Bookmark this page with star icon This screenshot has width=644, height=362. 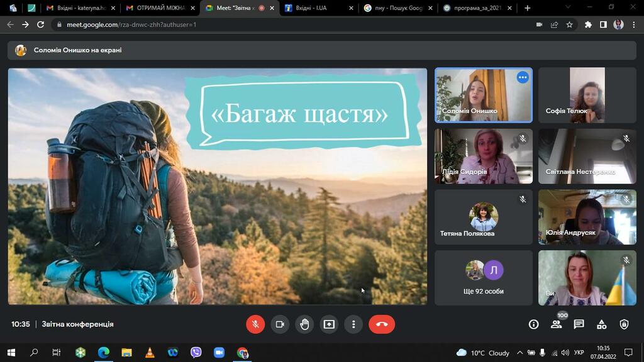pos(569,25)
